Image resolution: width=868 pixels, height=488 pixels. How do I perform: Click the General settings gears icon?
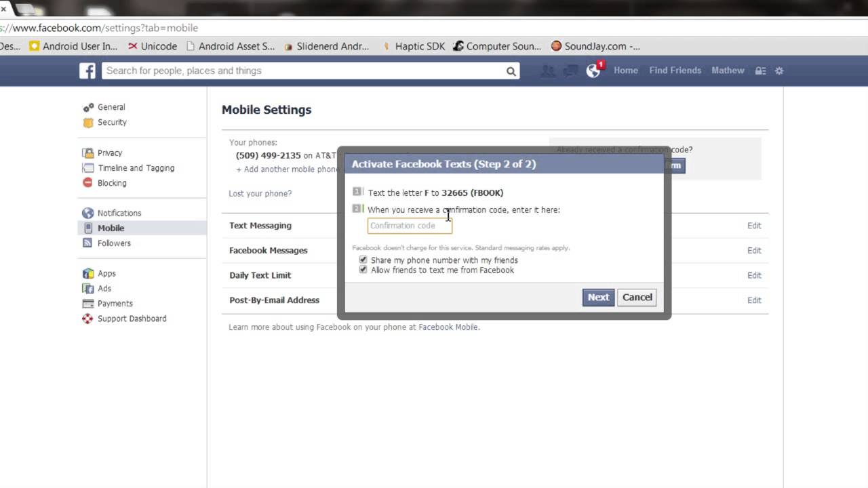88,107
